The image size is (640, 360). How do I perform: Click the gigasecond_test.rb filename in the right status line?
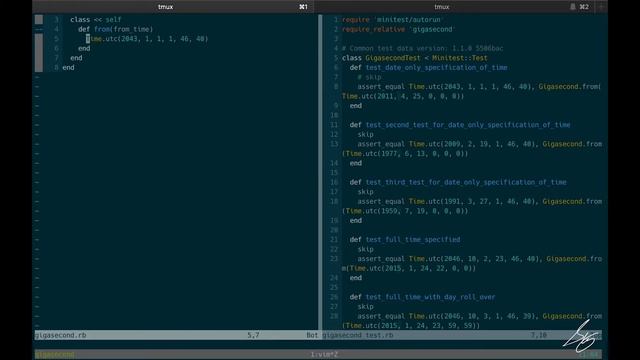(358, 335)
